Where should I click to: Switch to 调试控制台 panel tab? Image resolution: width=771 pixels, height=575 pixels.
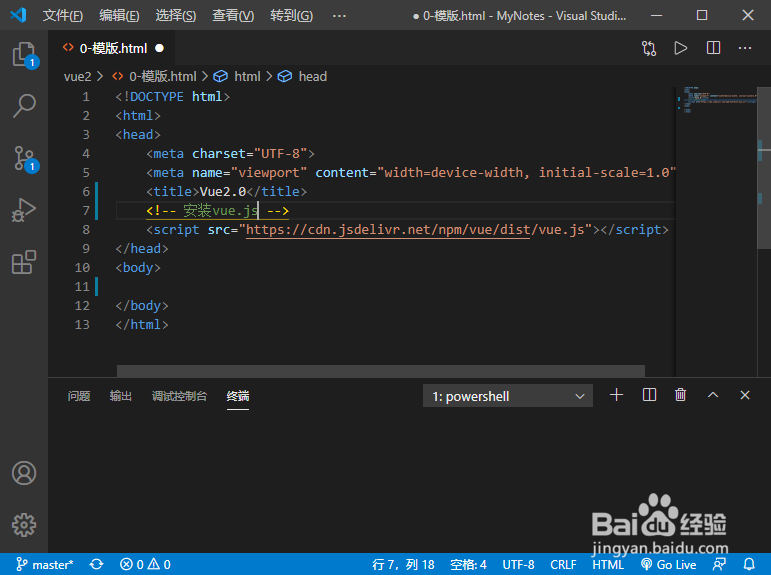pos(179,396)
